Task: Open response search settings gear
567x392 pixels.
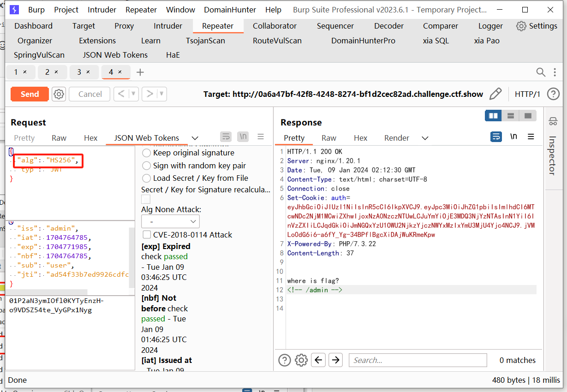Action: [x=301, y=360]
